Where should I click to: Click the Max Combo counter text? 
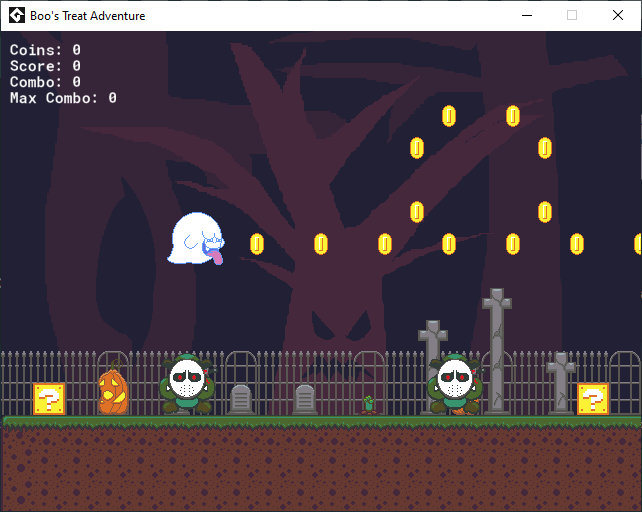tap(63, 98)
